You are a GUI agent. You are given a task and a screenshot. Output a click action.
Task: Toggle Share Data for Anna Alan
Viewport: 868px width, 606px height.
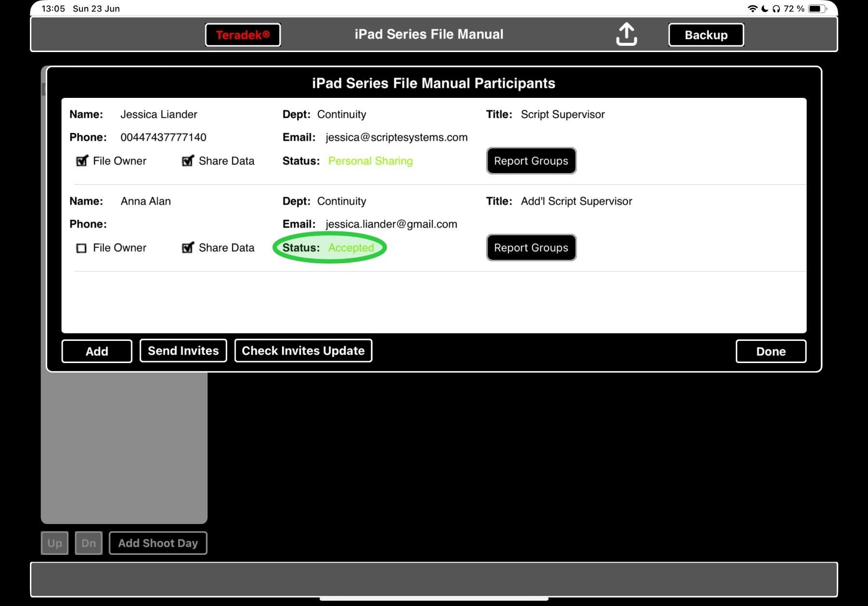click(x=188, y=247)
